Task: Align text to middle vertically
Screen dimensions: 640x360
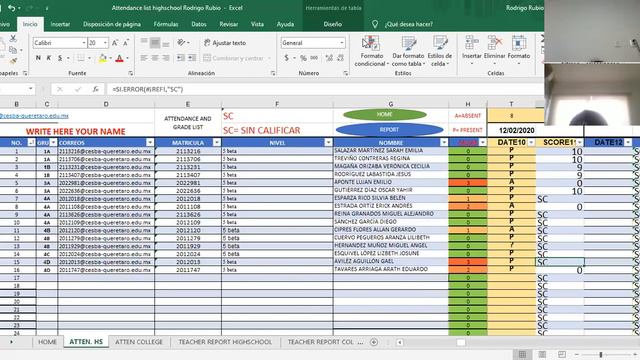Action: (x=155, y=42)
